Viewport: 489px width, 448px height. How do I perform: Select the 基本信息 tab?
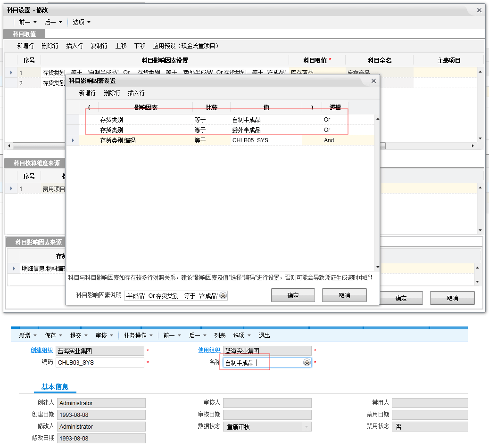click(x=55, y=387)
